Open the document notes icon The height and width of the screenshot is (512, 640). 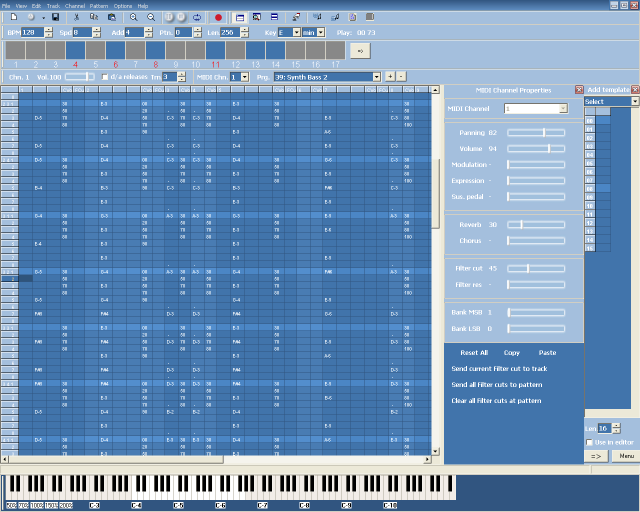point(353,17)
